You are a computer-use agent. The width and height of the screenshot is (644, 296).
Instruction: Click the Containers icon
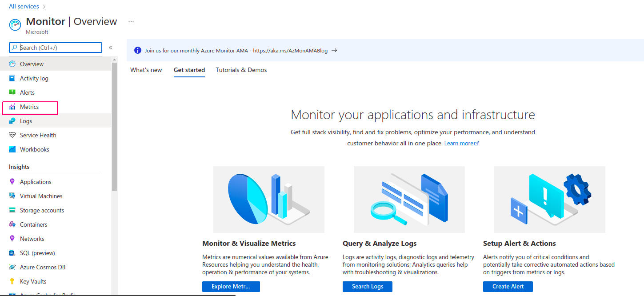[12, 224]
